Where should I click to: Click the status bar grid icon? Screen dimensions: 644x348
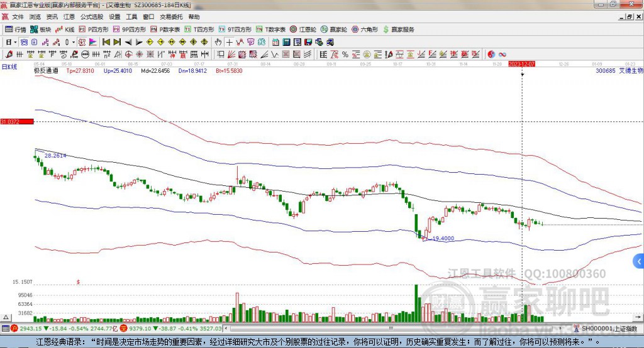(5, 329)
